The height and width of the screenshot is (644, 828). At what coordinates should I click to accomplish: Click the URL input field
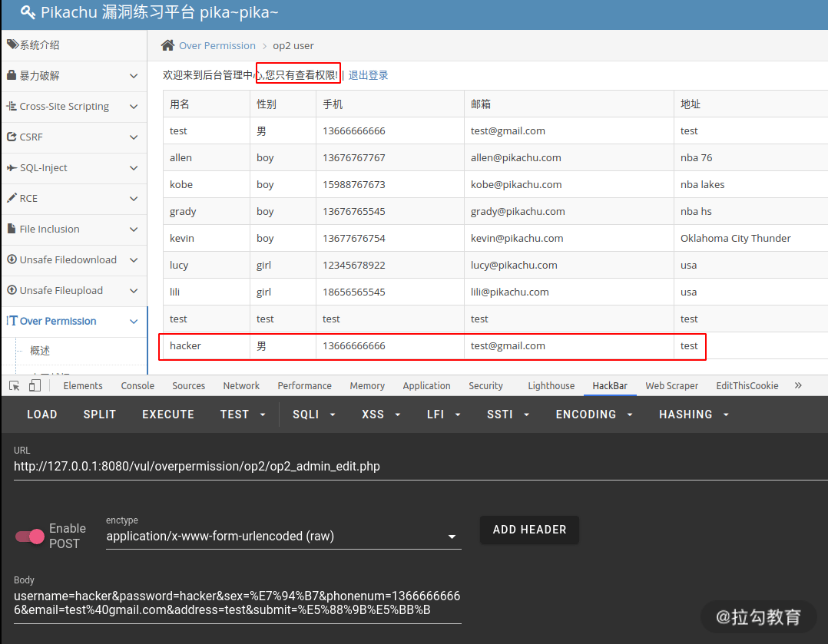click(420, 467)
